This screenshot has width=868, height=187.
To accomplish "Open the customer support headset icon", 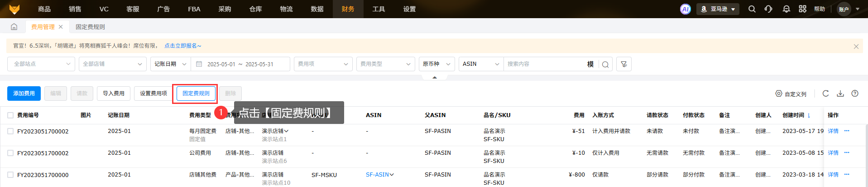I will pyautogui.click(x=768, y=9).
